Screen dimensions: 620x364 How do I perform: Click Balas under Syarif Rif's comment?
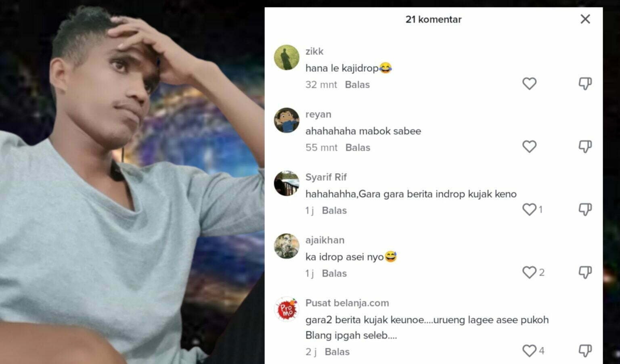pyautogui.click(x=334, y=211)
